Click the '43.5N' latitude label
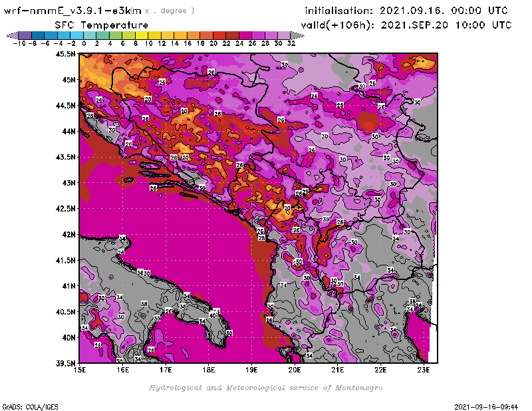Viewport: 532px width, 411px height. pyautogui.click(x=65, y=157)
